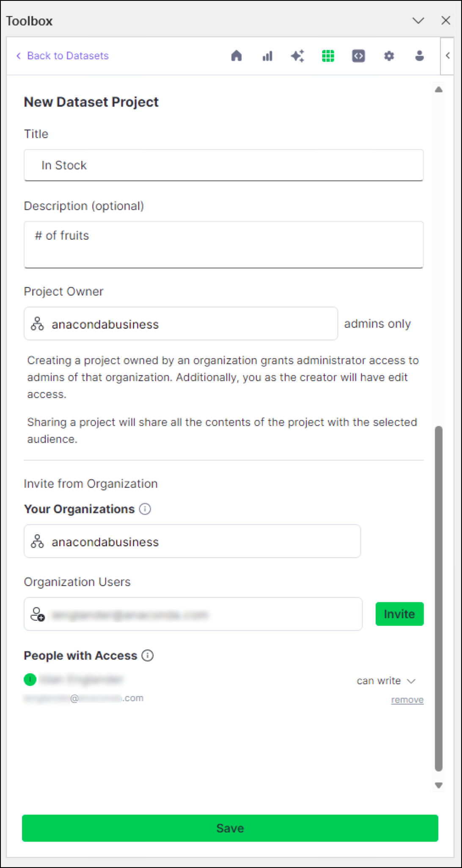Viewport: 462px width, 868px height.
Task: Save the new dataset project
Action: [230, 828]
